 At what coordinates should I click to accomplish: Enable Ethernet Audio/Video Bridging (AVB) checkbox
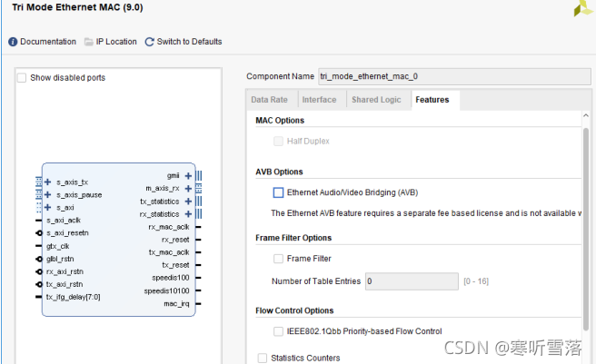pos(278,192)
